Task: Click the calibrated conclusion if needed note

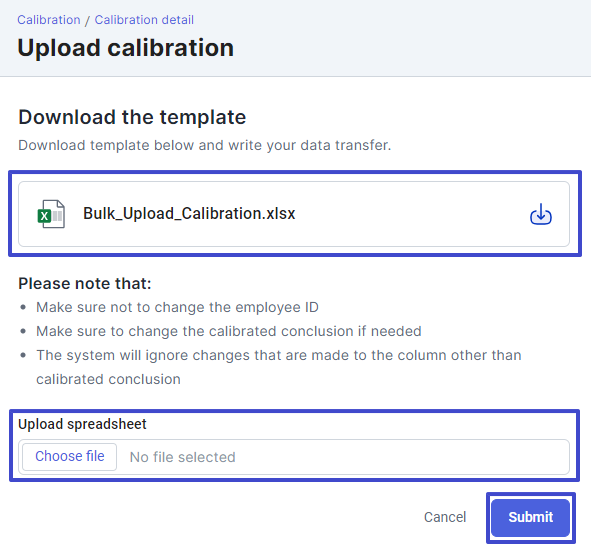Action: 228,331
